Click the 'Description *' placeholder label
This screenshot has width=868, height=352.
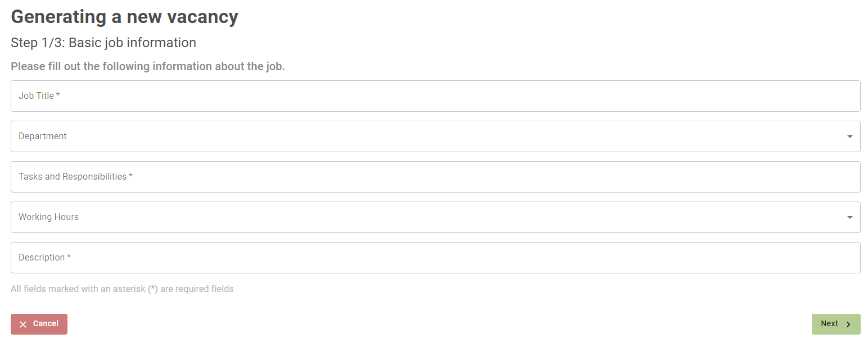(x=45, y=258)
